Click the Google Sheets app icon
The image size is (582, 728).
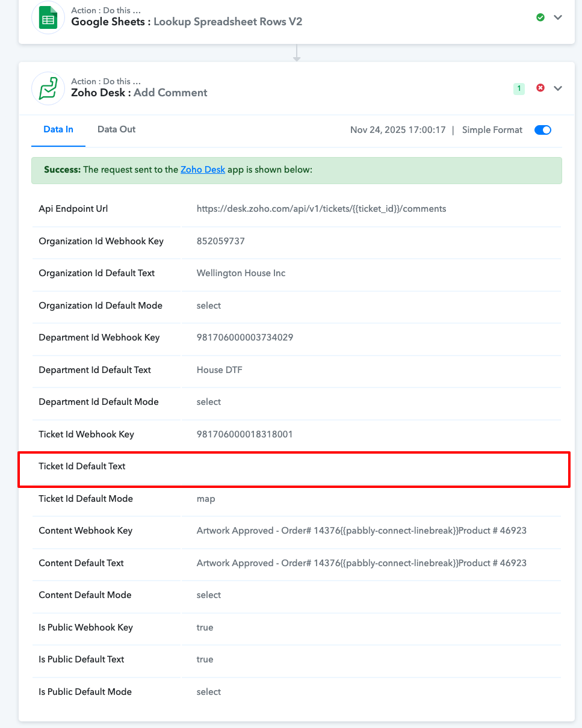click(48, 18)
